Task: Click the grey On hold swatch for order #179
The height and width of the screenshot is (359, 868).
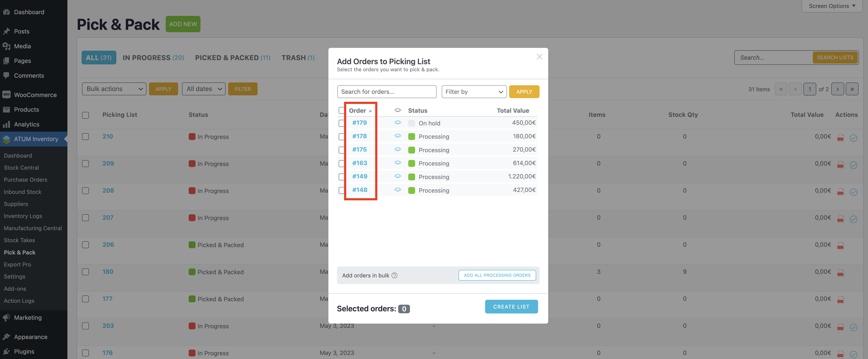Action: coord(411,123)
